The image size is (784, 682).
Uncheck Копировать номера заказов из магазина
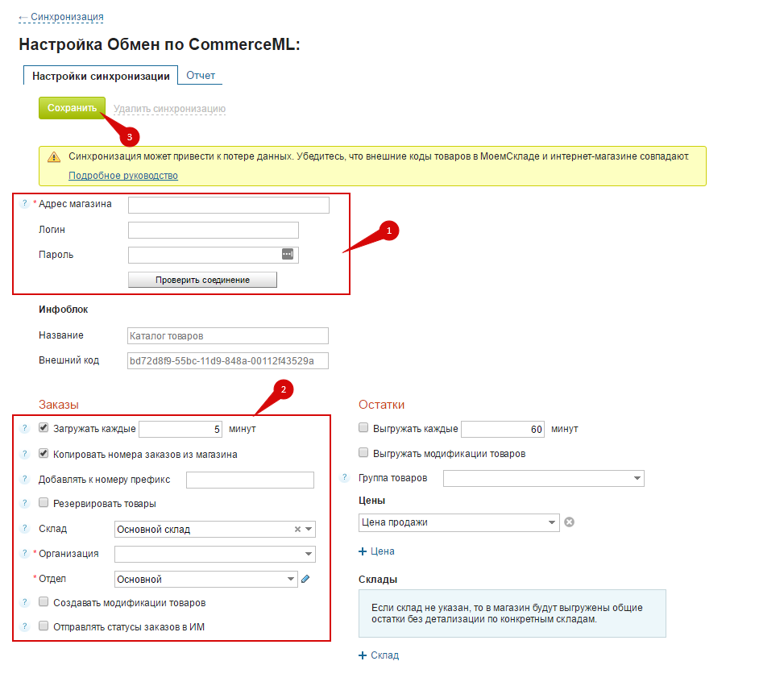pos(44,454)
